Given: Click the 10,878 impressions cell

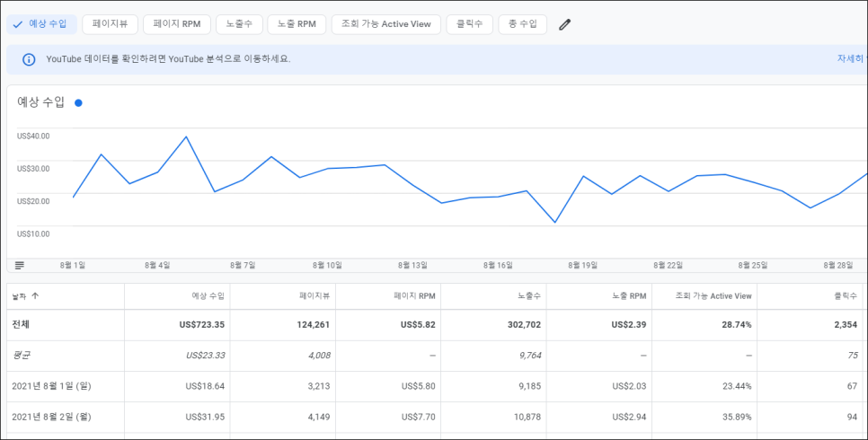Looking at the screenshot, I should pyautogui.click(x=527, y=418).
